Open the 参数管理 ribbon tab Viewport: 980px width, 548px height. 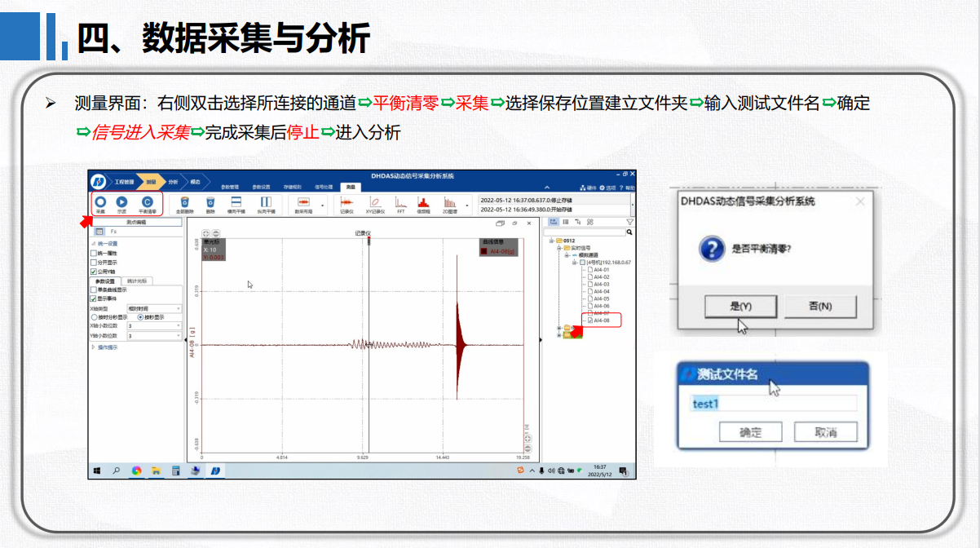[x=230, y=187]
